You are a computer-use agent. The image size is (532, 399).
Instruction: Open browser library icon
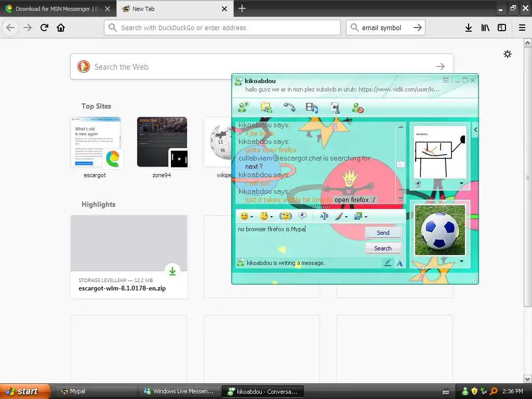[485, 28]
